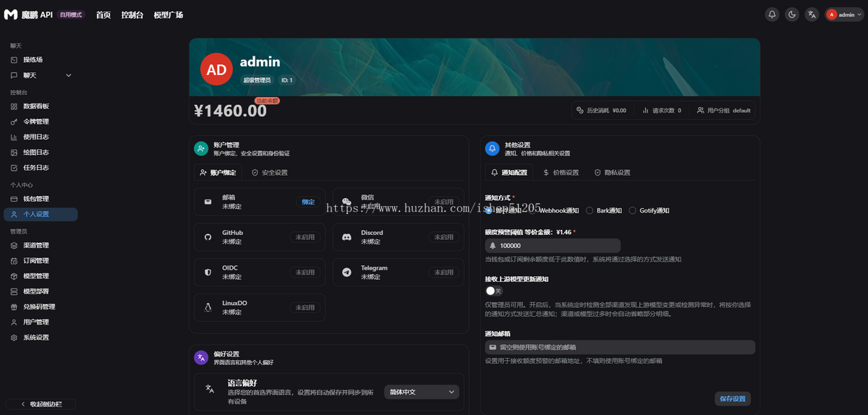868x415 pixels.
Task: Open the 语言偏好 简体中文 dropdown
Action: pyautogui.click(x=422, y=392)
